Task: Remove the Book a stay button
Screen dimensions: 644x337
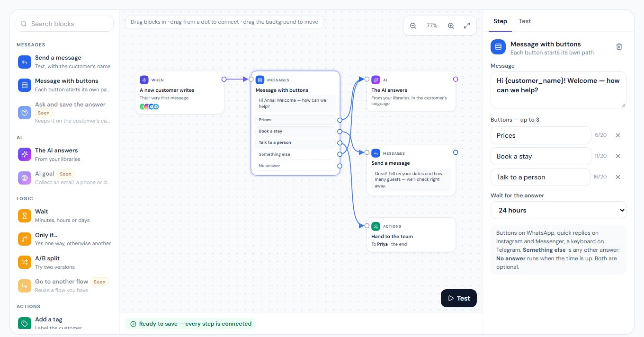Action: [x=618, y=156]
